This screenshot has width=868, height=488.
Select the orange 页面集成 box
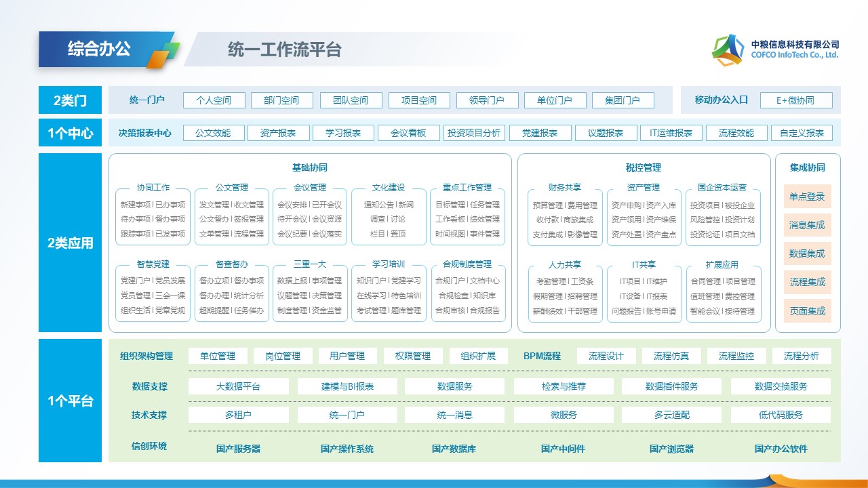pyautogui.click(x=807, y=311)
